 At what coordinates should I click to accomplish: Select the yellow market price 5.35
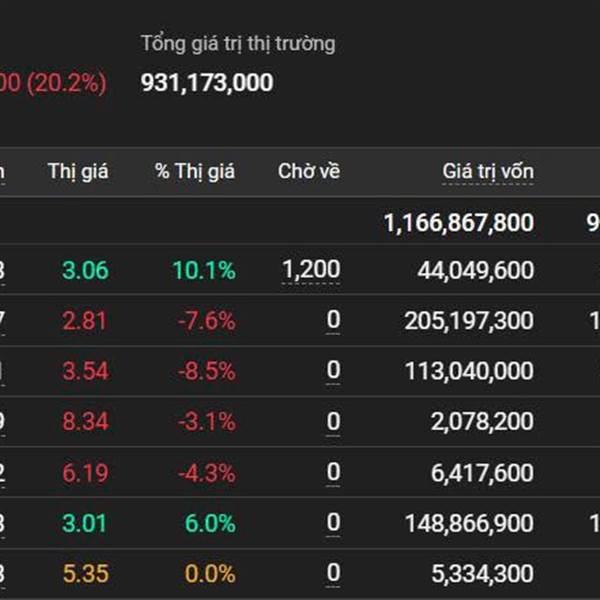point(85,574)
